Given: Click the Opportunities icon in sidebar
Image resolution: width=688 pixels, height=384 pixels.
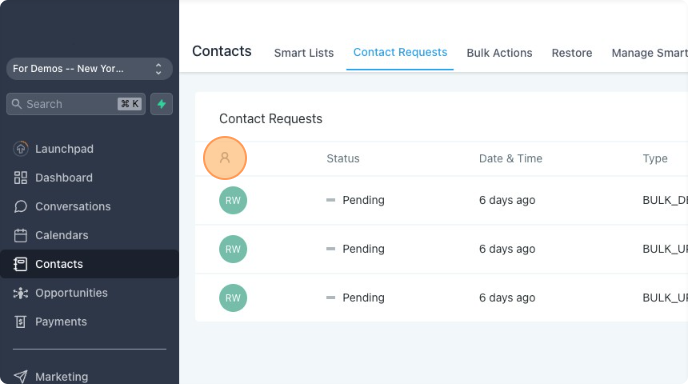Looking at the screenshot, I should pos(21,293).
